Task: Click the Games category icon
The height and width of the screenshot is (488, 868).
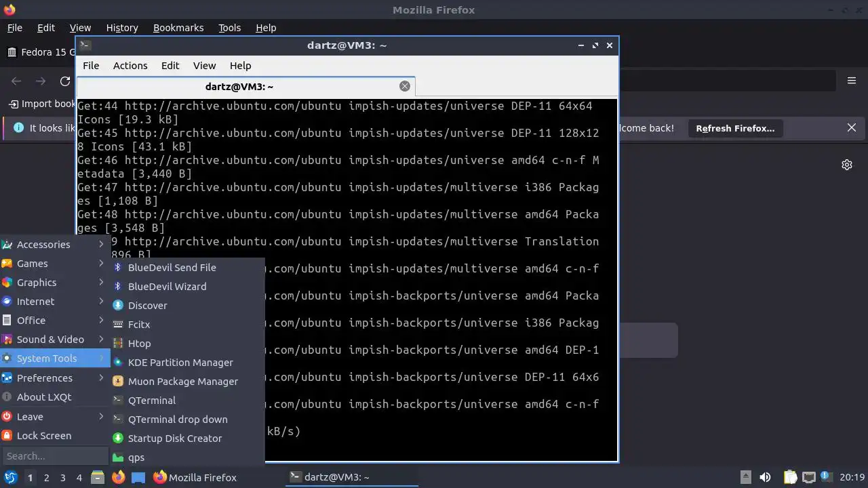Action: point(7,264)
